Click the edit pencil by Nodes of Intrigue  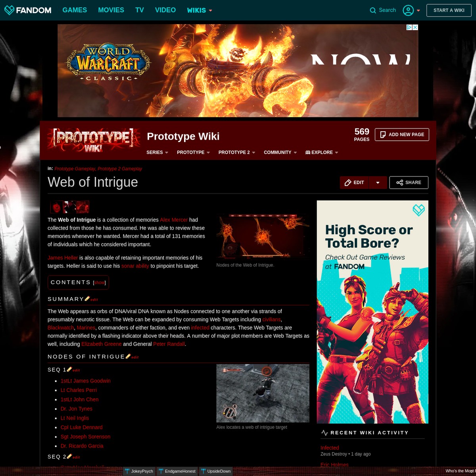point(128,355)
